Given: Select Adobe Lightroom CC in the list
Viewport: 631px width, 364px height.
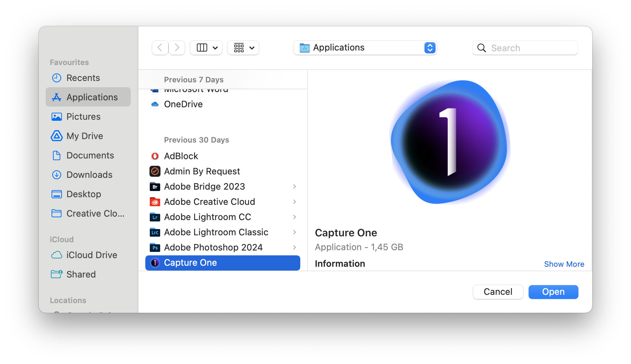Looking at the screenshot, I should point(223,217).
